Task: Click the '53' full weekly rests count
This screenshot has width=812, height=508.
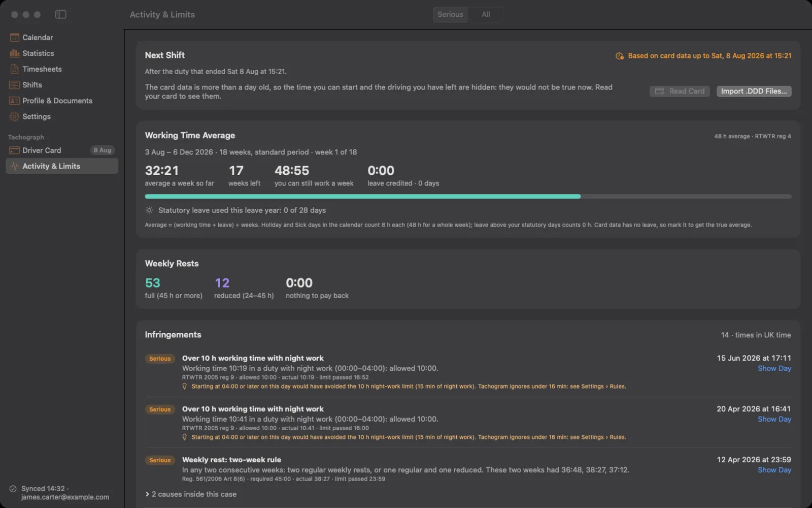Action: [153, 283]
